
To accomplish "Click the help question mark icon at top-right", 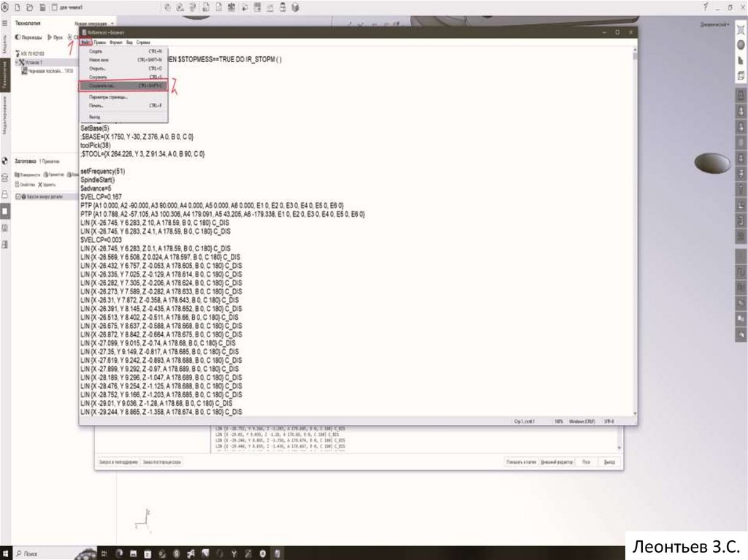I will pos(706,7).
